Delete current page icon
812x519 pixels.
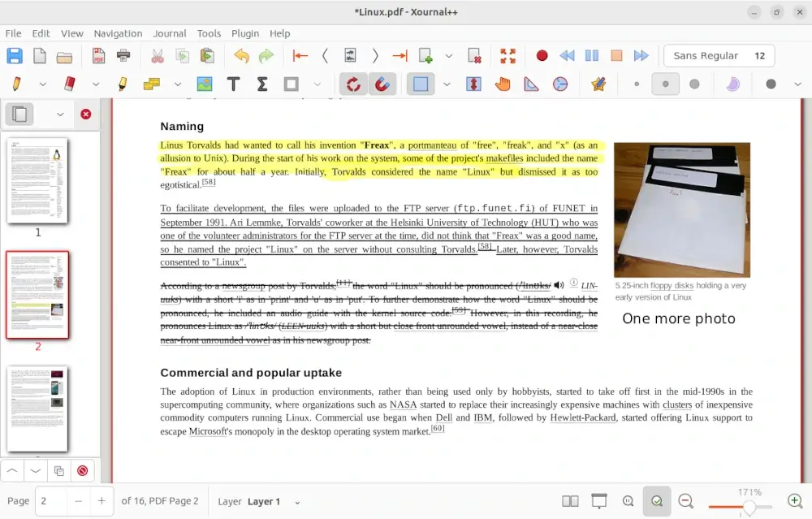tap(474, 55)
